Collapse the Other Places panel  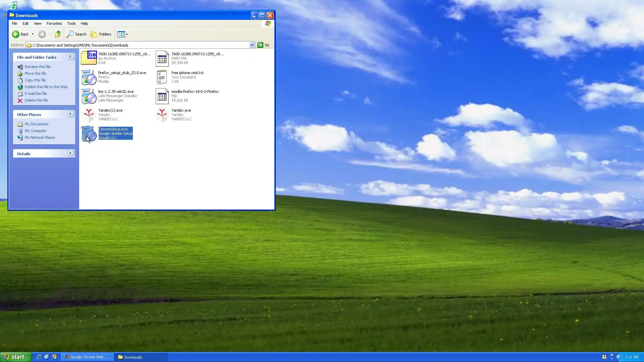[70, 114]
